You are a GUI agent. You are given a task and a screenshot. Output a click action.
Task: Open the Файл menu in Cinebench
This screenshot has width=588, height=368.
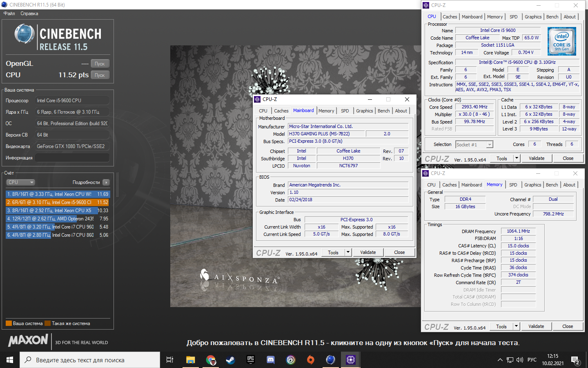coord(9,13)
